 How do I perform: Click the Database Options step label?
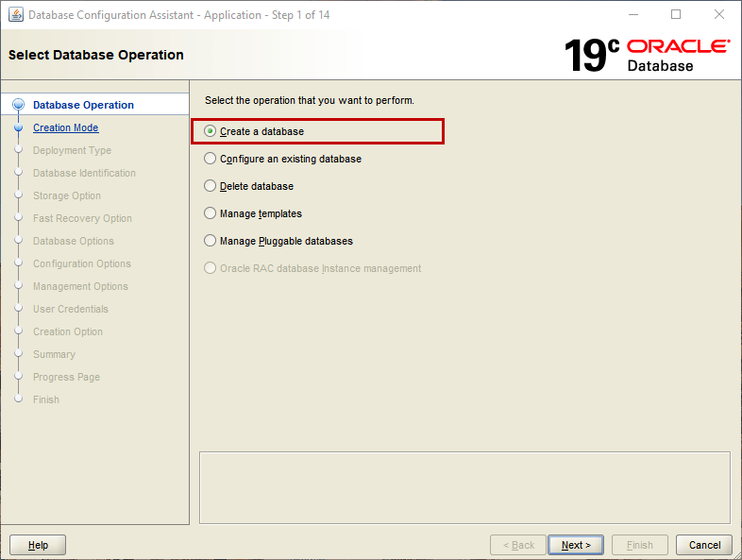tap(74, 242)
